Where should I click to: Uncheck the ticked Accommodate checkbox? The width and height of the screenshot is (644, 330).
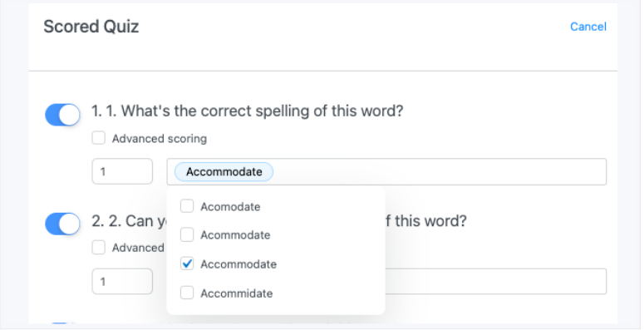pyautogui.click(x=187, y=264)
